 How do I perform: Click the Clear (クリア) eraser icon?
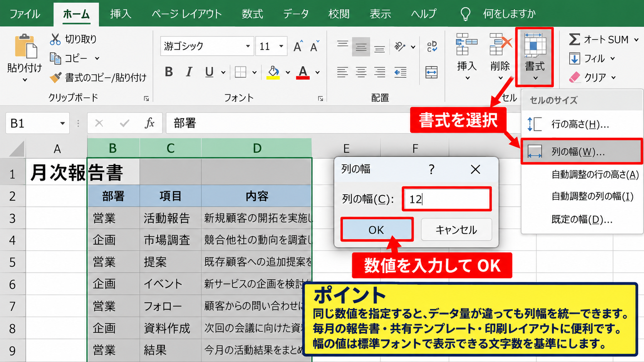click(574, 77)
